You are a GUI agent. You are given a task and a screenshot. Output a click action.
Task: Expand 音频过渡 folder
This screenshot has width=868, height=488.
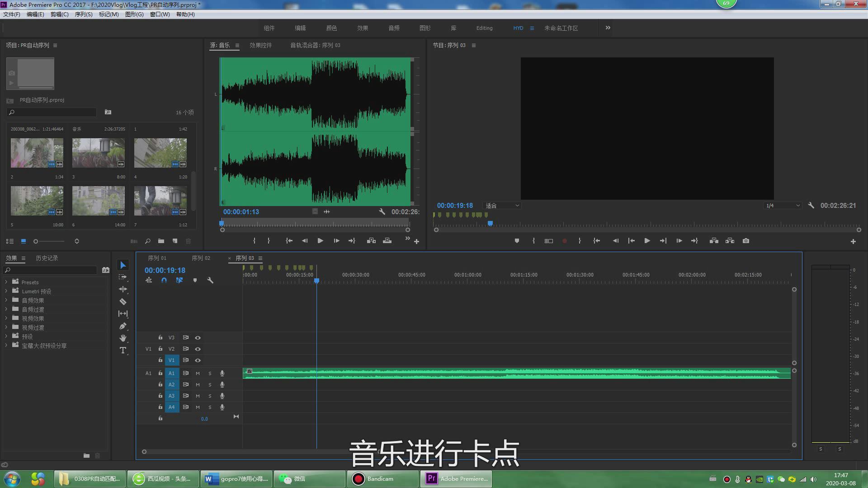click(x=6, y=309)
